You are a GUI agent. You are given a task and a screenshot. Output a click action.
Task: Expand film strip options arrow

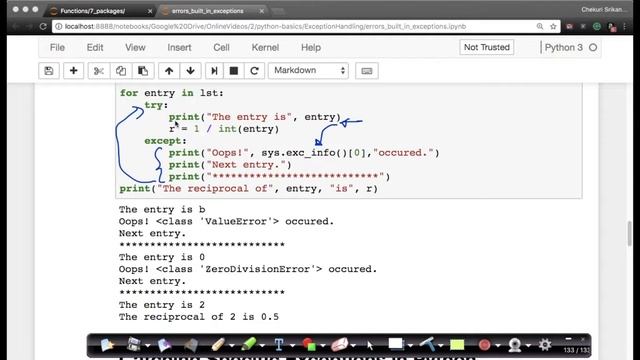(x=147, y=346)
